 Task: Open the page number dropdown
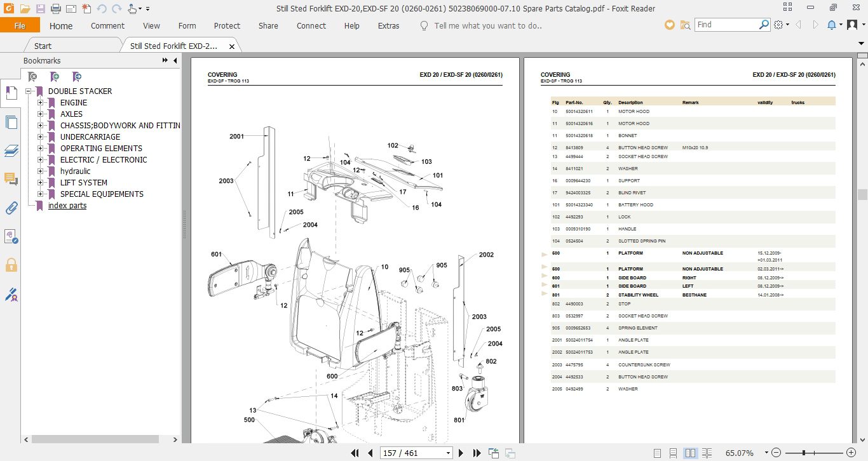[448, 453]
